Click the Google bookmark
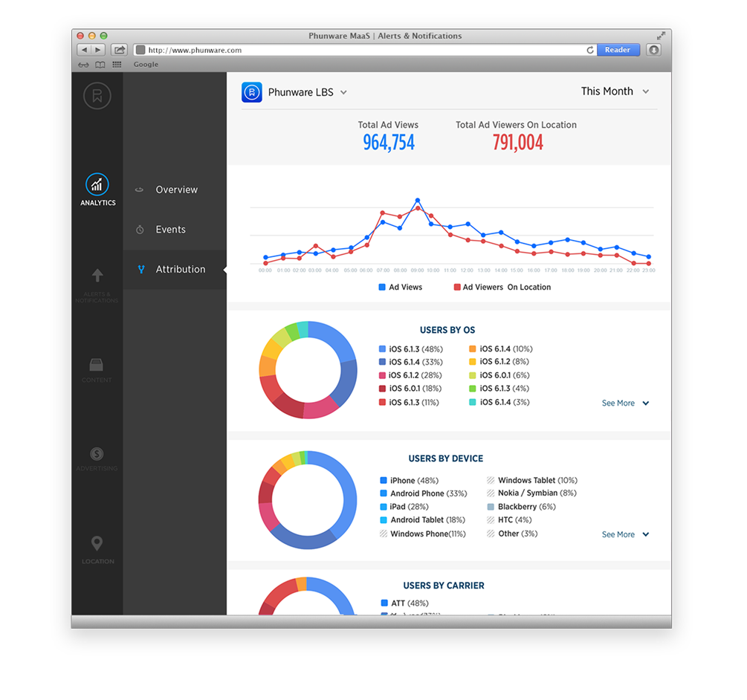 pyautogui.click(x=146, y=65)
